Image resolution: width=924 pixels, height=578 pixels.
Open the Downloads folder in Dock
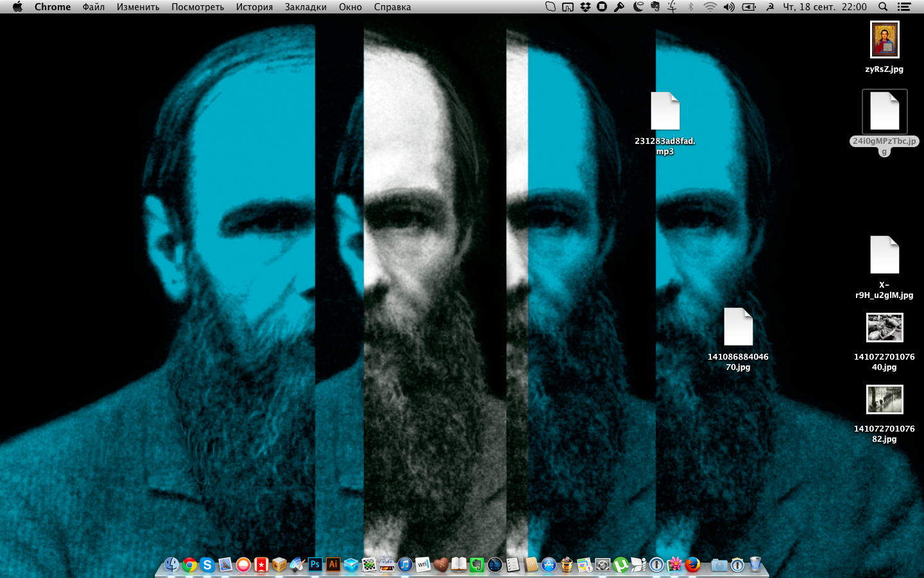coord(719,565)
